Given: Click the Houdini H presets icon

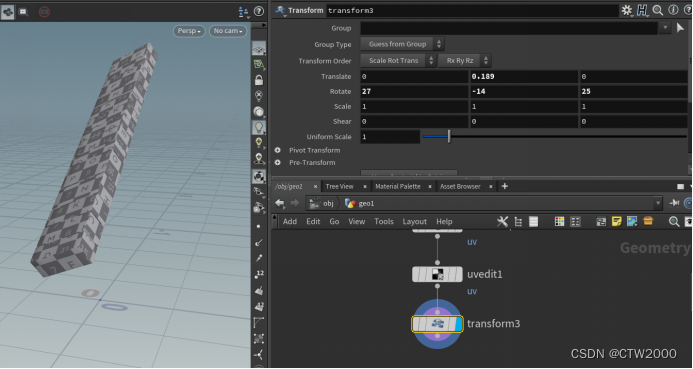Looking at the screenshot, I should click(x=642, y=10).
